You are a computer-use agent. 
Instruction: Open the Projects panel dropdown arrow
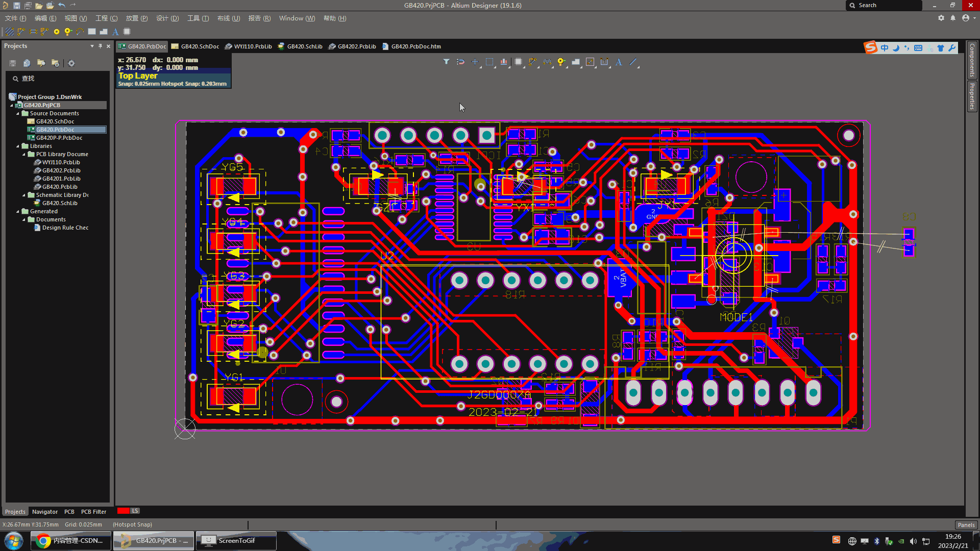(92, 46)
